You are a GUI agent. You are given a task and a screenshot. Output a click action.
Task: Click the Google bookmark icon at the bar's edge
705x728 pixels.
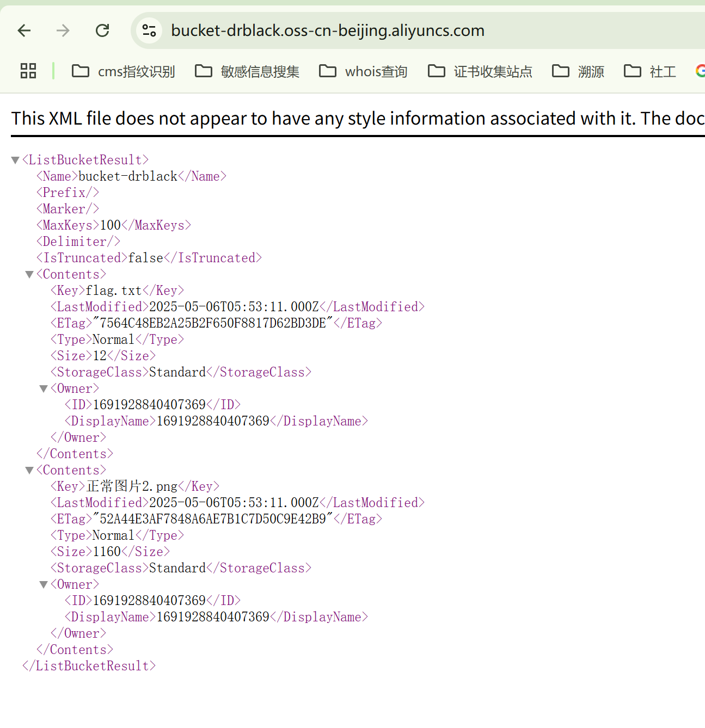click(700, 71)
